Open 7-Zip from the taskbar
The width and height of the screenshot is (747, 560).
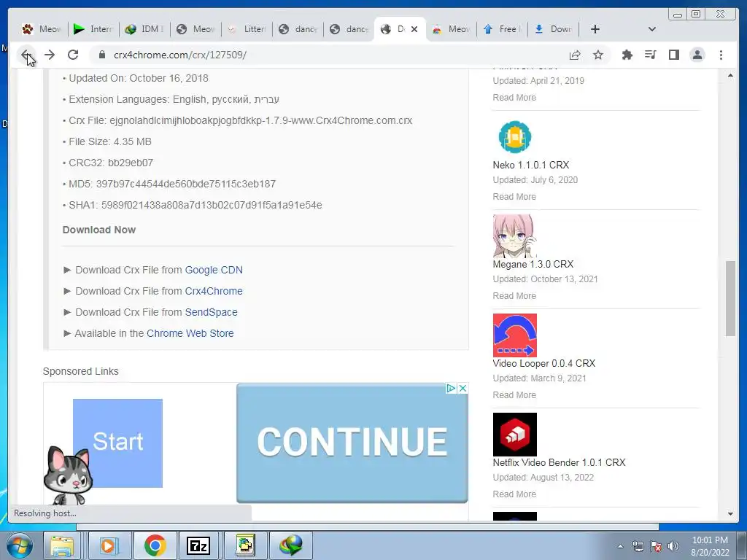pyautogui.click(x=198, y=545)
